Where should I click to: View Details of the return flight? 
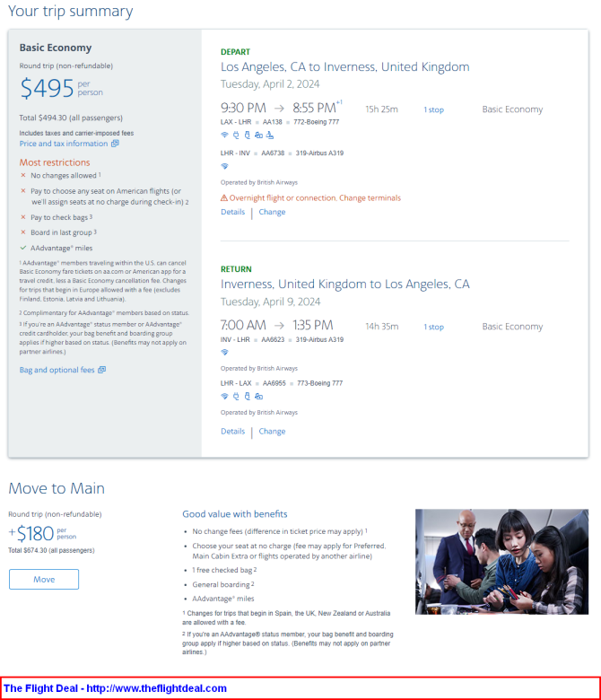[233, 432]
